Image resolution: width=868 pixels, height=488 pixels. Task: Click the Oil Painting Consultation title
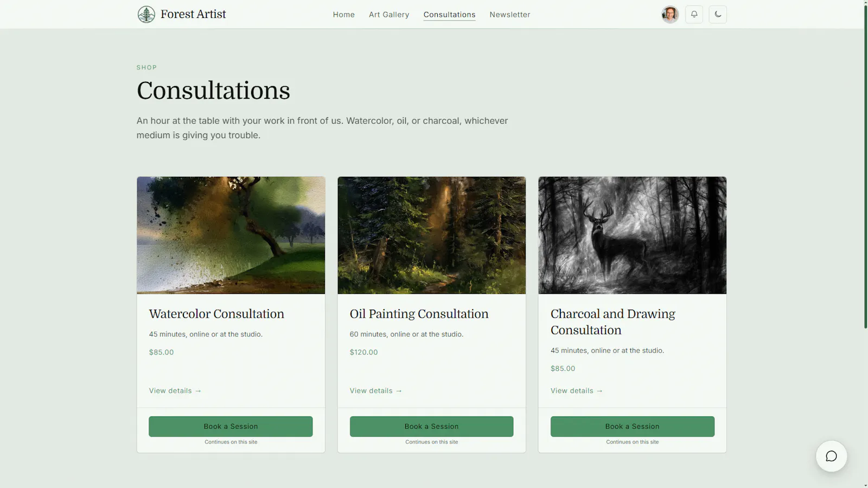pos(419,314)
